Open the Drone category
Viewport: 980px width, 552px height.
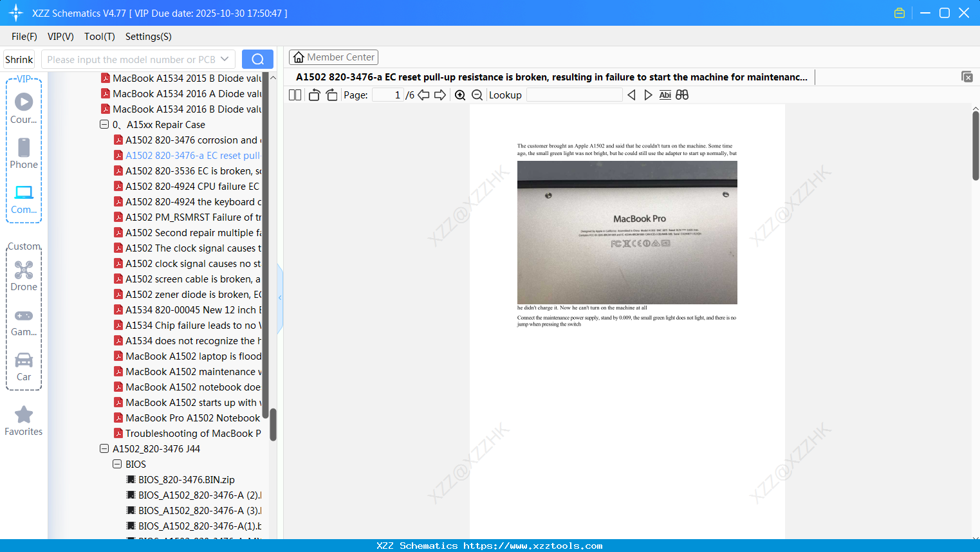pos(24,276)
